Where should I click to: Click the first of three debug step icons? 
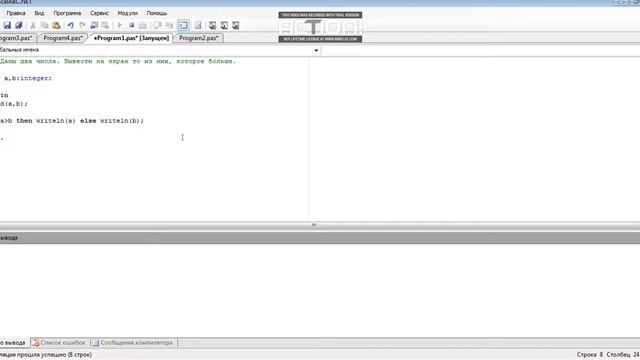click(x=213, y=25)
